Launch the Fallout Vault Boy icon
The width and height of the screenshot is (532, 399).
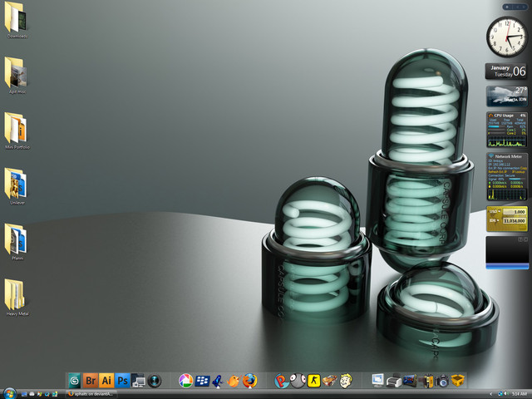pyautogui.click(x=346, y=381)
